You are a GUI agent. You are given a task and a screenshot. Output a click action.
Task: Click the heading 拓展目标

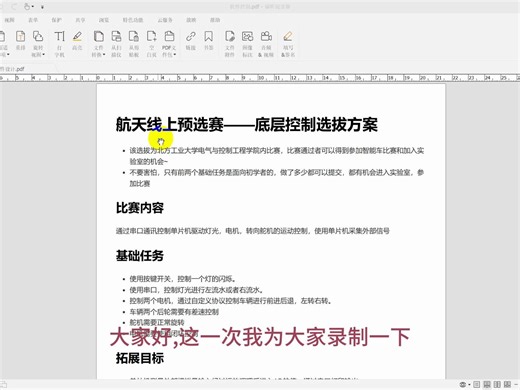pos(140,358)
